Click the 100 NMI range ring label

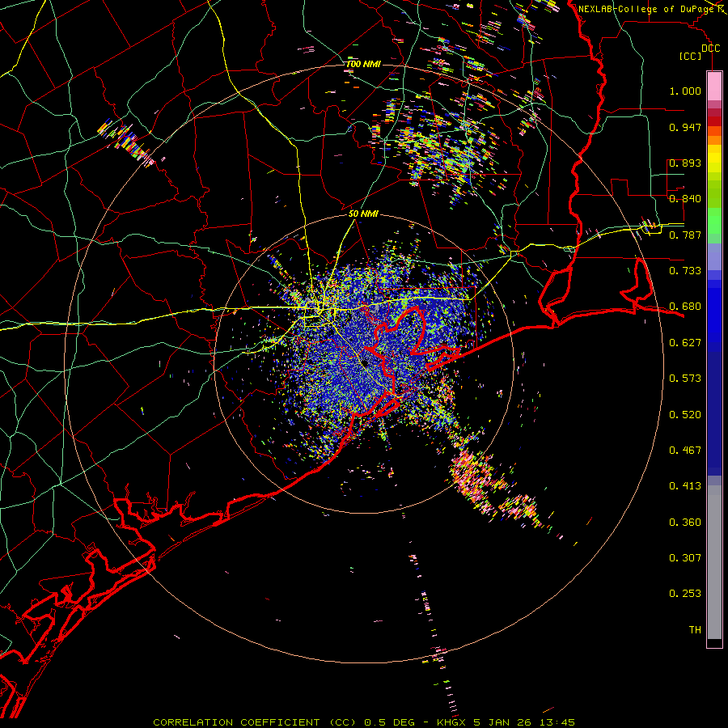(x=363, y=64)
